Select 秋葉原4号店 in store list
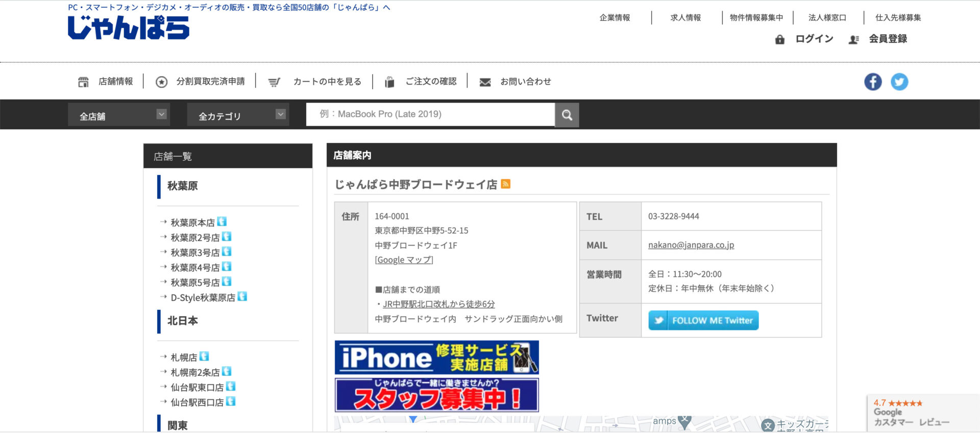 [x=195, y=268]
